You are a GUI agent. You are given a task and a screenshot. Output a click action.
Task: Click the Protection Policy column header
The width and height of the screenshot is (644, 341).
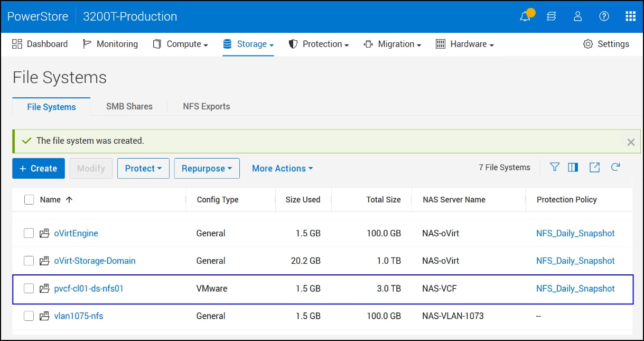[566, 199]
